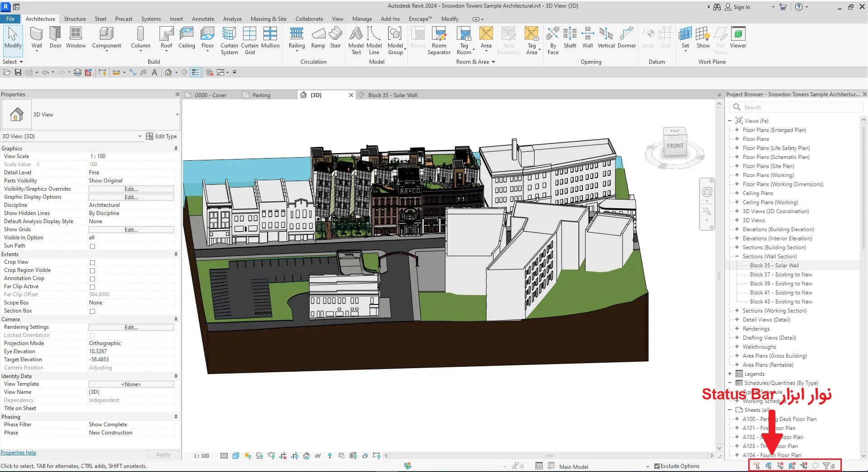Viewport: 868px width, 472px height.
Task: Check the Crop Region Visible box
Action: pyautogui.click(x=92, y=271)
